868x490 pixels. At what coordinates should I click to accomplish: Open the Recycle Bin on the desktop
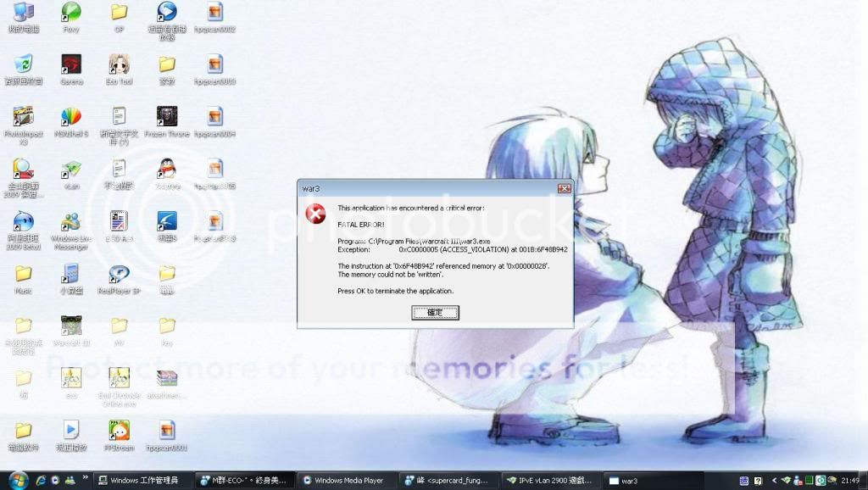pyautogui.click(x=24, y=65)
